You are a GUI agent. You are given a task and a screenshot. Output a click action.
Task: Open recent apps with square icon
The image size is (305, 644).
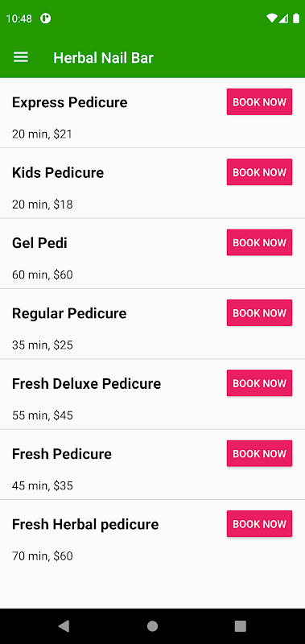(240, 626)
